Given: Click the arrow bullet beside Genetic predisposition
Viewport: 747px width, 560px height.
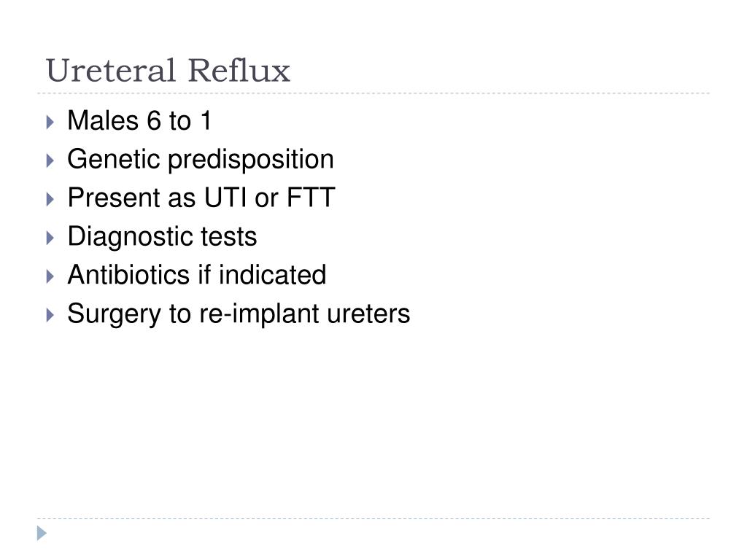Looking at the screenshot, I should click(x=50, y=161).
